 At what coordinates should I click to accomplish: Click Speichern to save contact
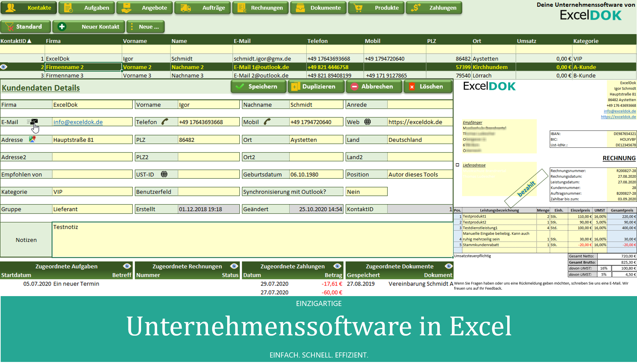pos(259,87)
